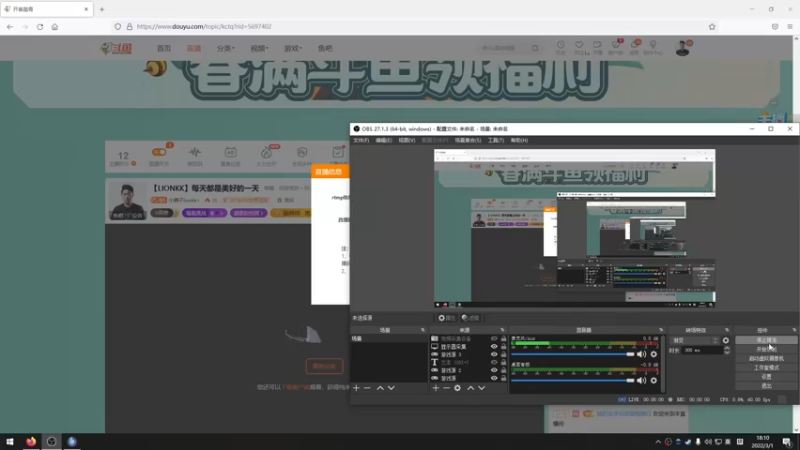Open OBS View menu
Image resolution: width=800 pixels, height=450 pixels.
click(x=407, y=140)
